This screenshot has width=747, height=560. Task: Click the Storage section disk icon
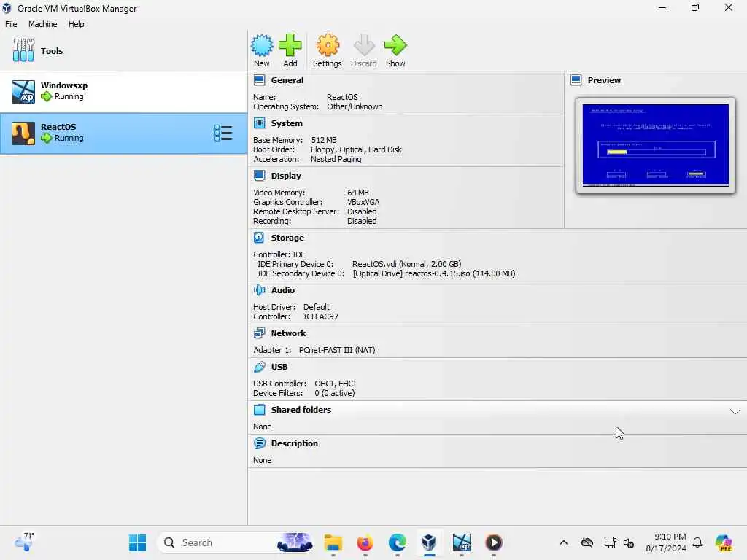pyautogui.click(x=259, y=238)
